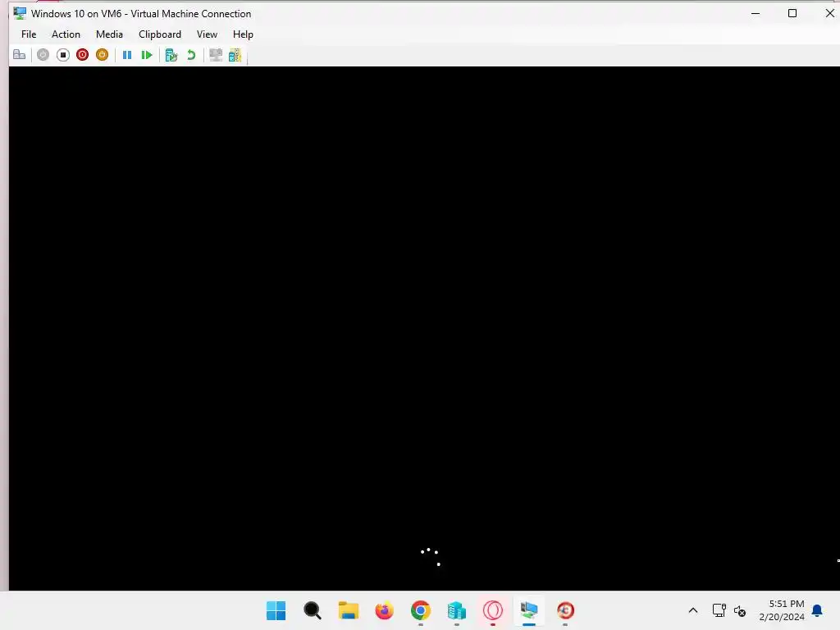Screen dimensions: 840x630
Task: Switch to Opera browser in taskbar
Action: point(493,610)
